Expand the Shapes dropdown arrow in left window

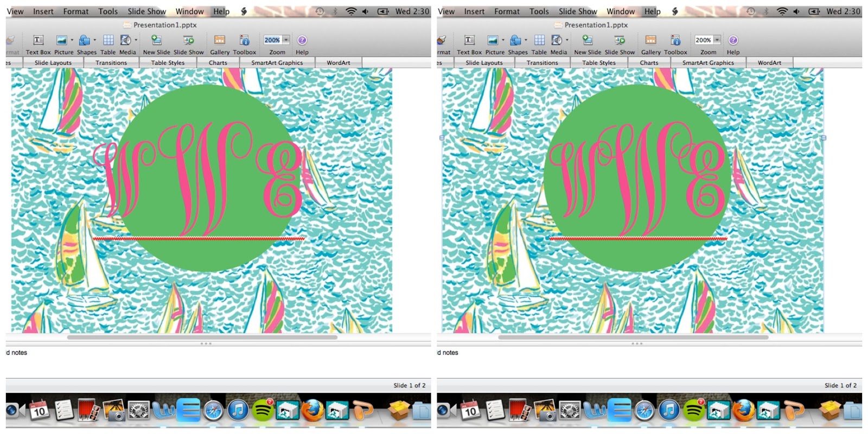[94, 40]
